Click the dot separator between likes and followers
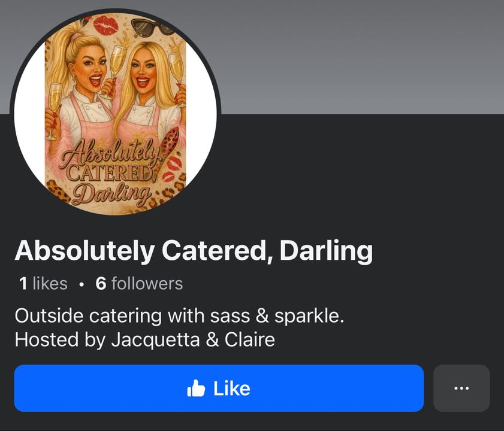Screen dimensions: 504x431 82,284
